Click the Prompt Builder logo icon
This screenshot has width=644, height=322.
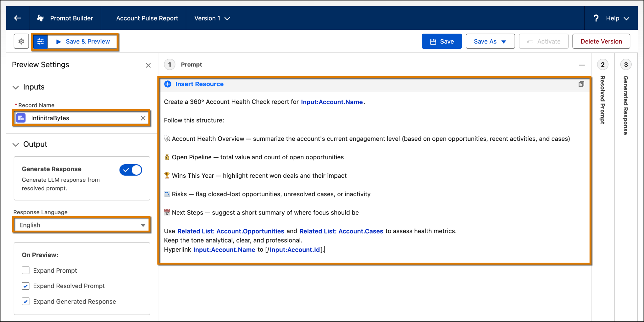tap(41, 18)
